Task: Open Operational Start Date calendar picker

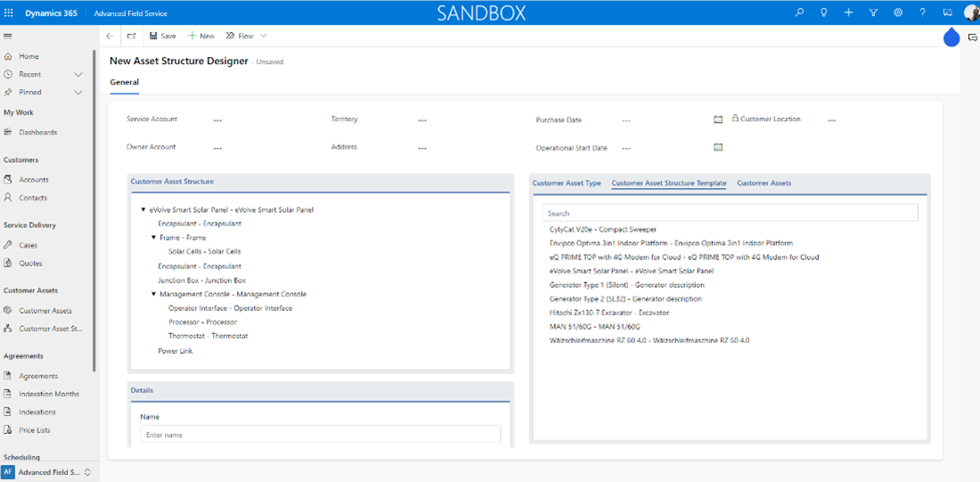Action: coord(718,148)
